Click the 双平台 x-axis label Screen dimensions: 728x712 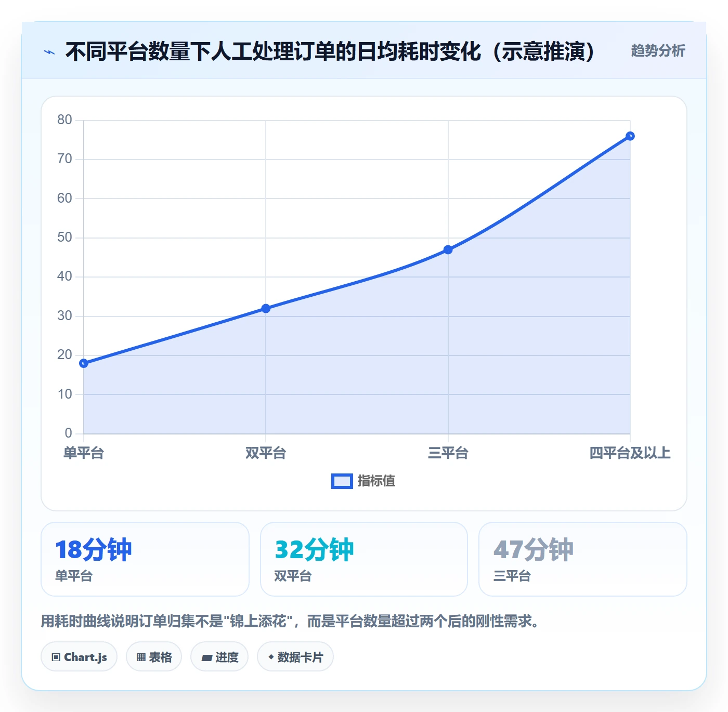(266, 453)
